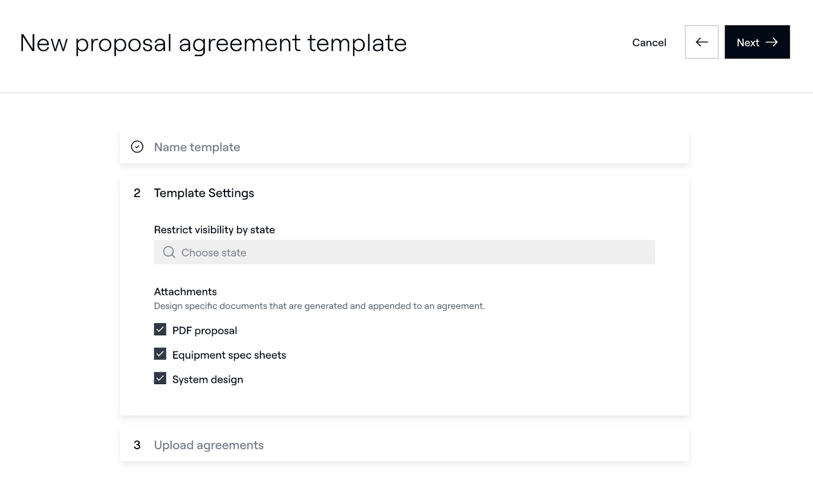Click the Restrict visibility by state label
This screenshot has height=504, width=813.
click(214, 230)
